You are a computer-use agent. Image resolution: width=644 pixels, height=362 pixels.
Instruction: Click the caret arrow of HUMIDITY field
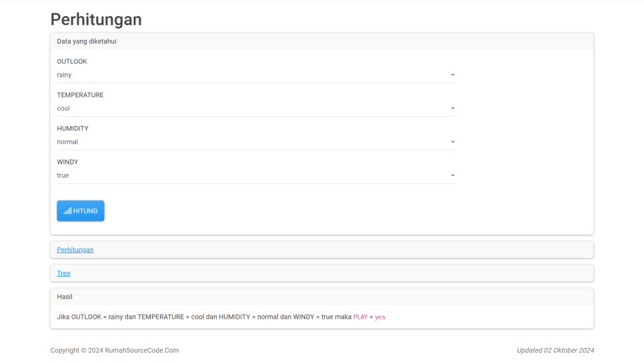click(x=453, y=142)
